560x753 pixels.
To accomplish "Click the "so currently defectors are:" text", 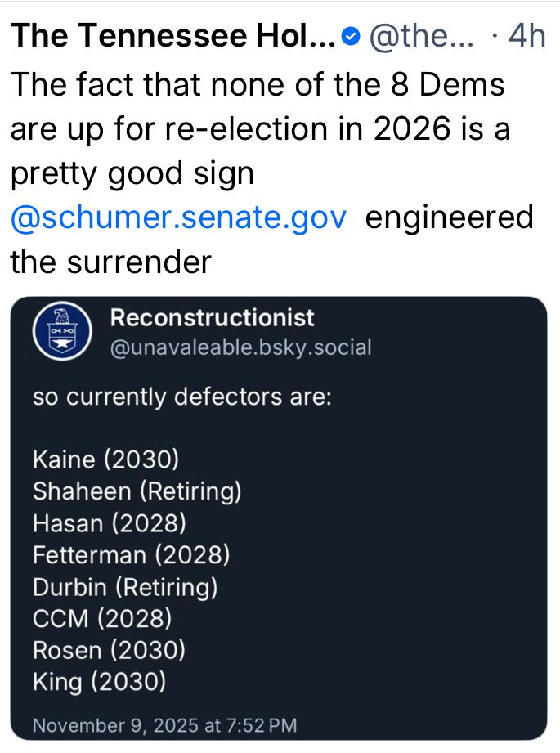I will click(182, 398).
